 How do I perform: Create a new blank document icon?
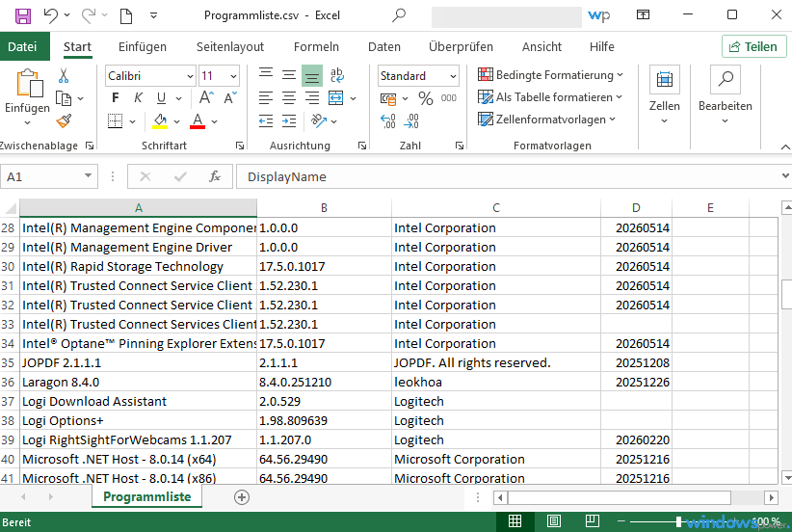coord(126,15)
